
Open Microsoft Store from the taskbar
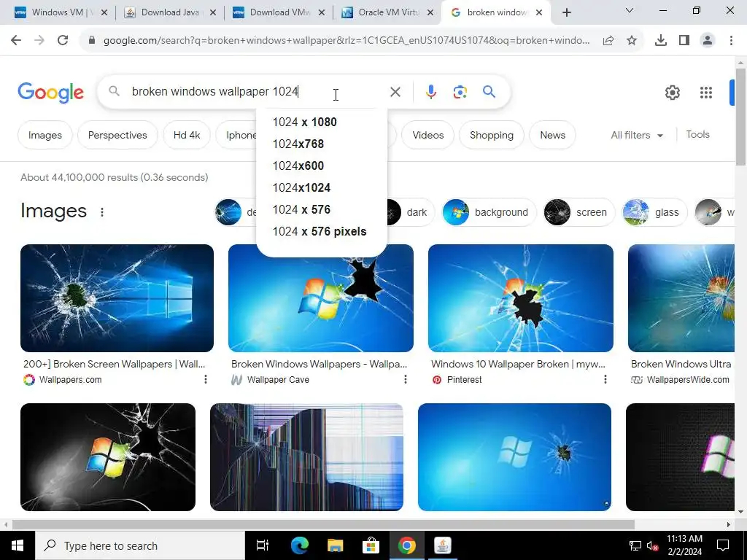click(x=371, y=545)
